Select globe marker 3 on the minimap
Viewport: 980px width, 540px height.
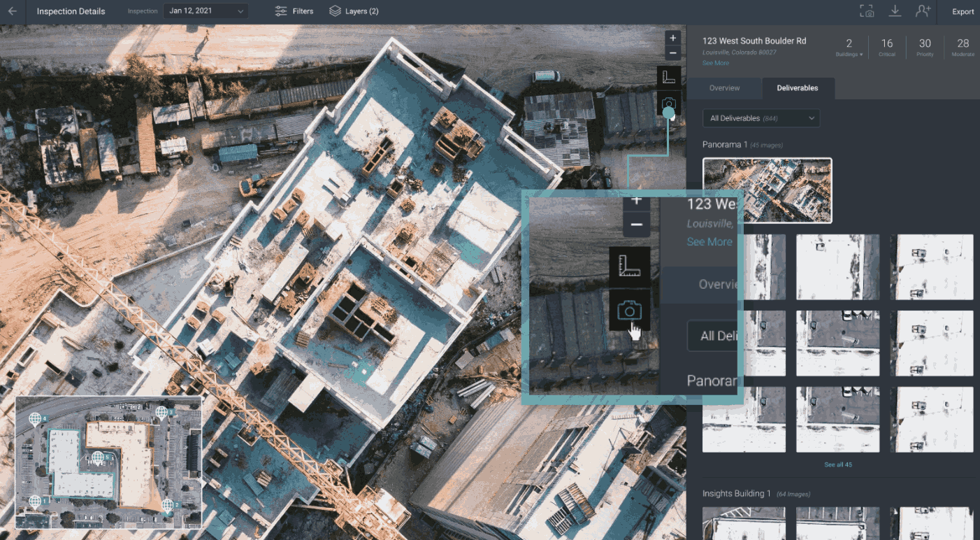[x=161, y=413]
